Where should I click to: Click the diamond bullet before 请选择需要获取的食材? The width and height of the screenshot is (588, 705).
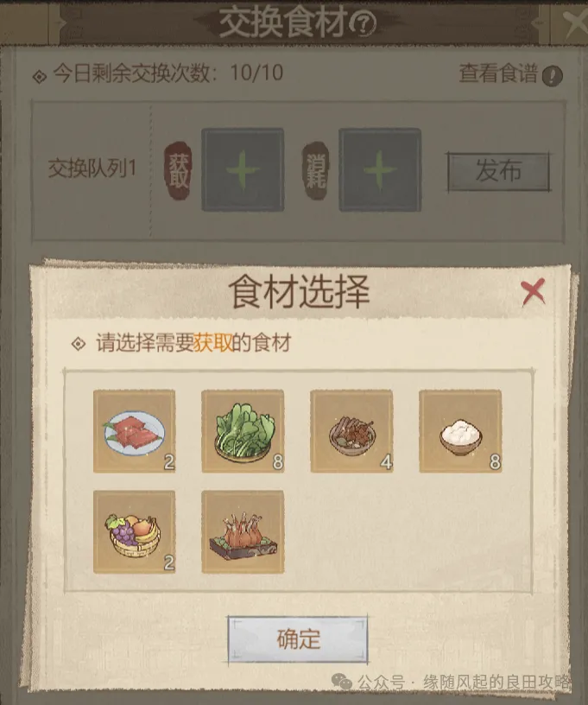tap(79, 344)
